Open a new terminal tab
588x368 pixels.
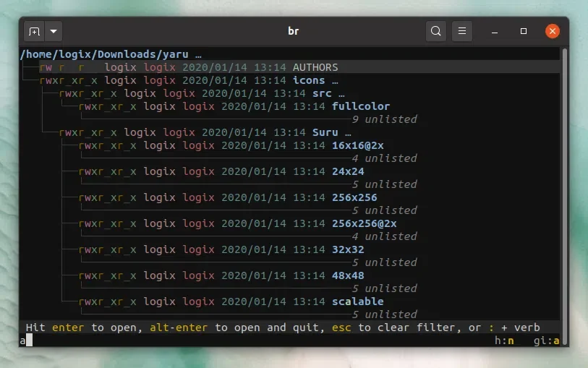point(34,32)
